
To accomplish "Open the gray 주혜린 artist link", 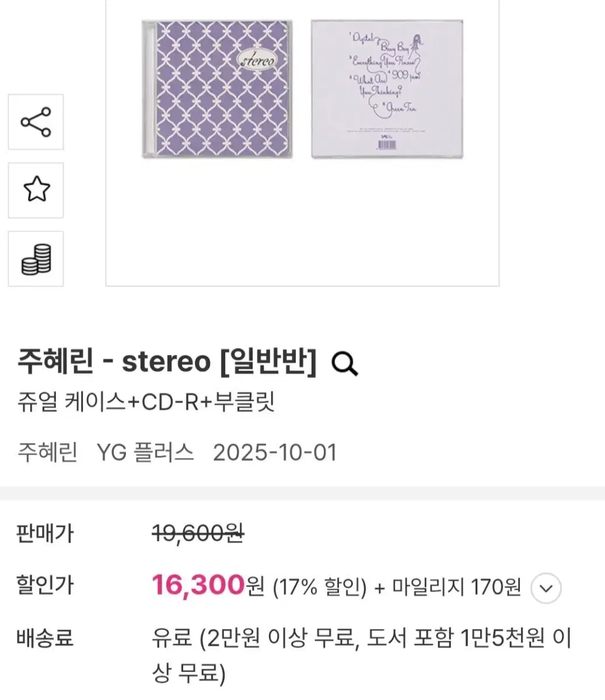I will point(47,453).
